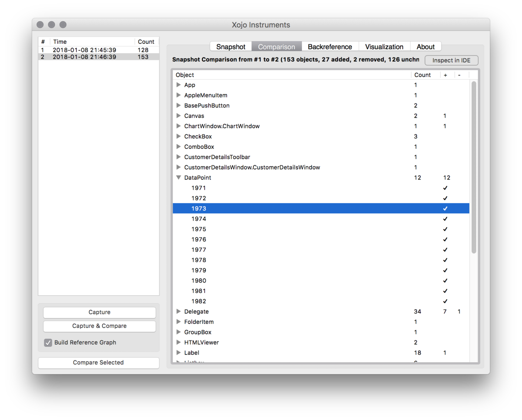Switch to the Snapshot tab

click(x=231, y=47)
